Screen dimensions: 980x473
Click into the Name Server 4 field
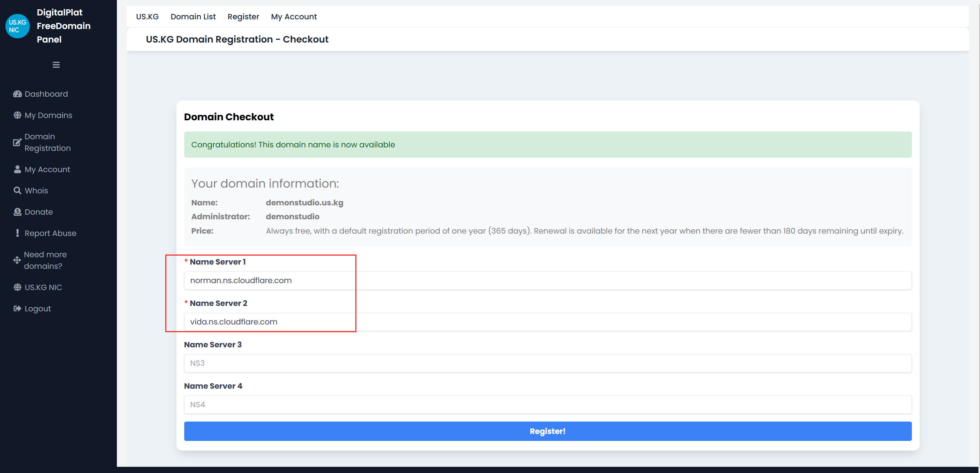[547, 405]
